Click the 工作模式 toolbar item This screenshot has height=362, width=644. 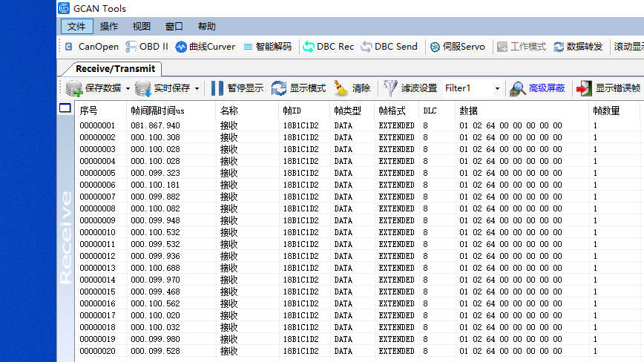521,47
